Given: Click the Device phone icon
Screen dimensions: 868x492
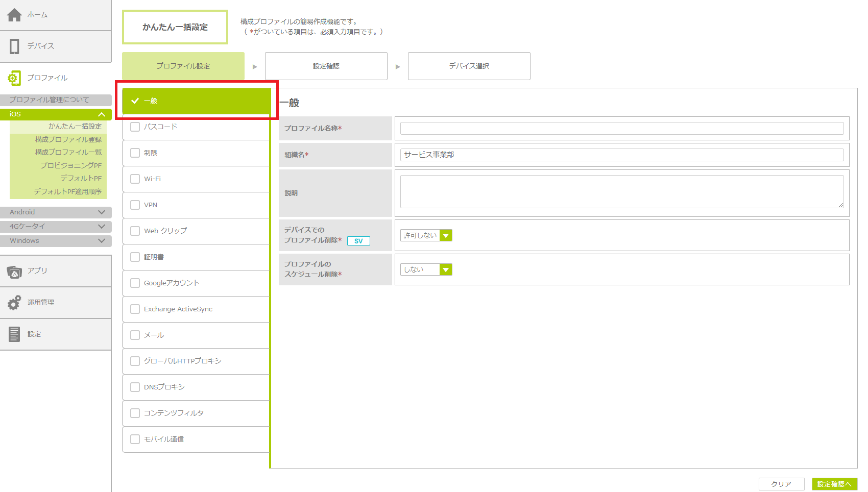Looking at the screenshot, I should [x=14, y=46].
